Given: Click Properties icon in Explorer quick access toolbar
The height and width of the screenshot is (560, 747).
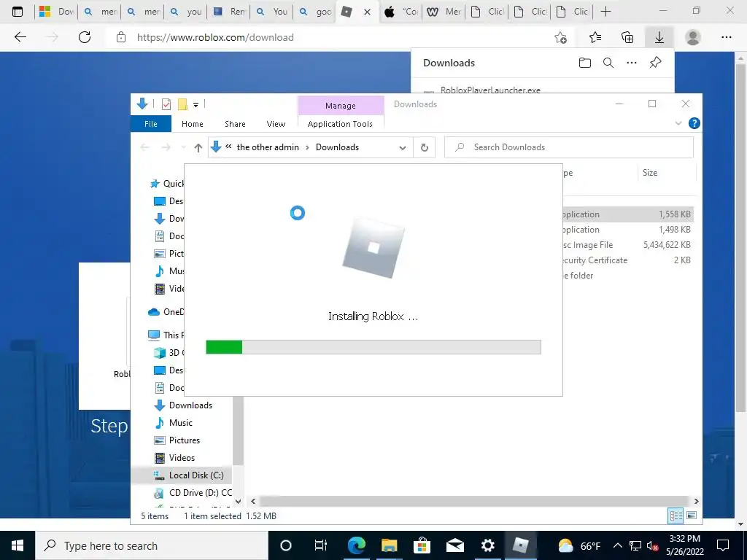Looking at the screenshot, I should pyautogui.click(x=166, y=104).
